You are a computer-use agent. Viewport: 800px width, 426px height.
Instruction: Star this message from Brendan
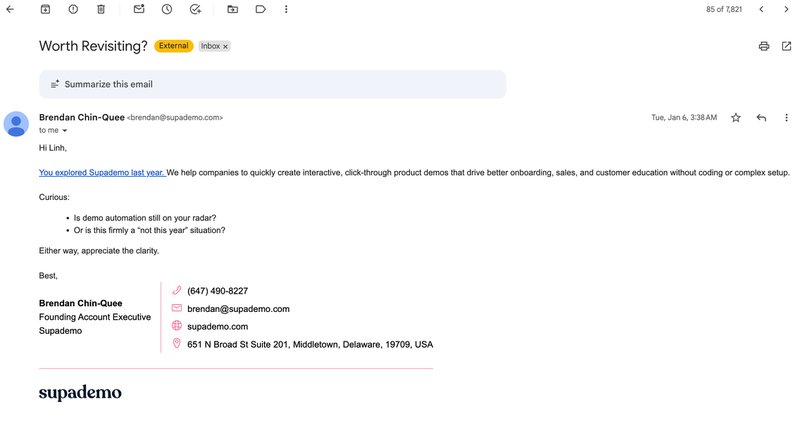(x=736, y=117)
